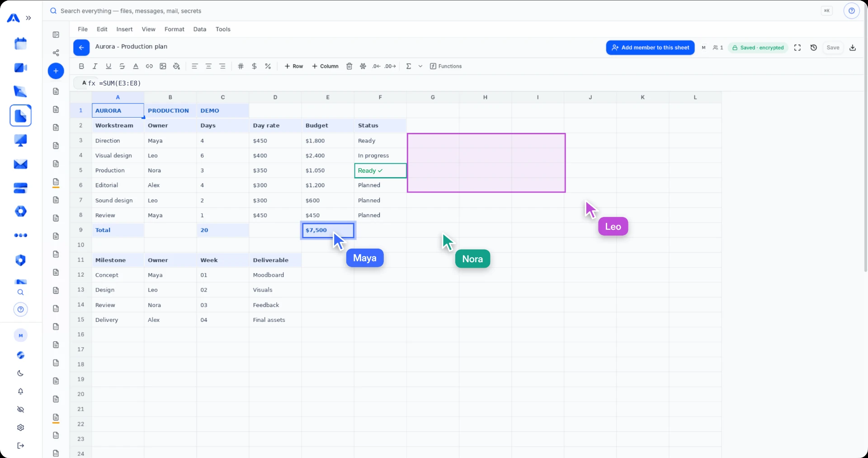Click the freeze snowflake icon
This screenshot has width=868, height=458.
363,66
